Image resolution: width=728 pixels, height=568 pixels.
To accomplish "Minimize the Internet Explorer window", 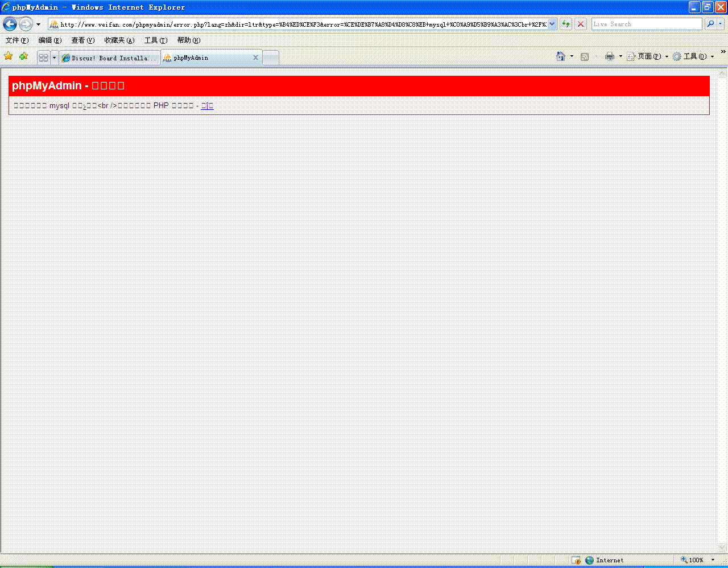I will coord(694,7).
